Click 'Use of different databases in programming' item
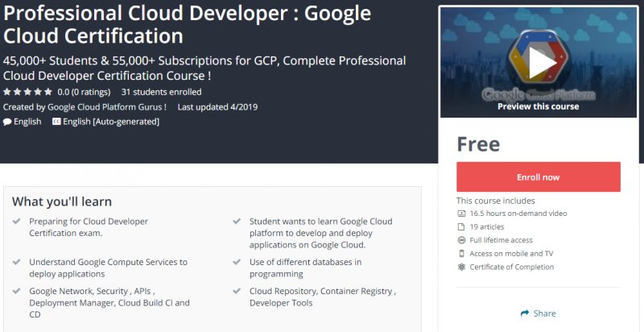644x332 pixels. (x=306, y=268)
